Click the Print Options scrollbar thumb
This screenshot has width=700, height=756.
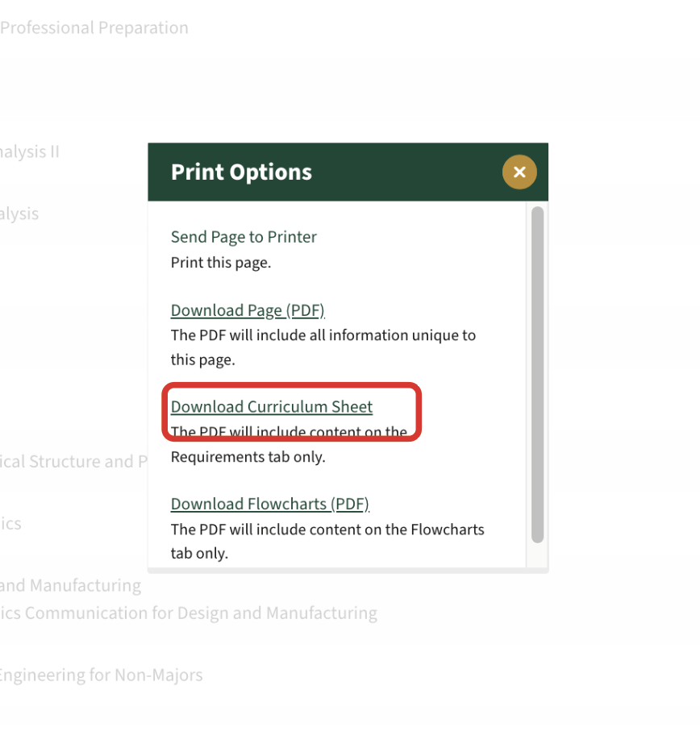(x=537, y=374)
